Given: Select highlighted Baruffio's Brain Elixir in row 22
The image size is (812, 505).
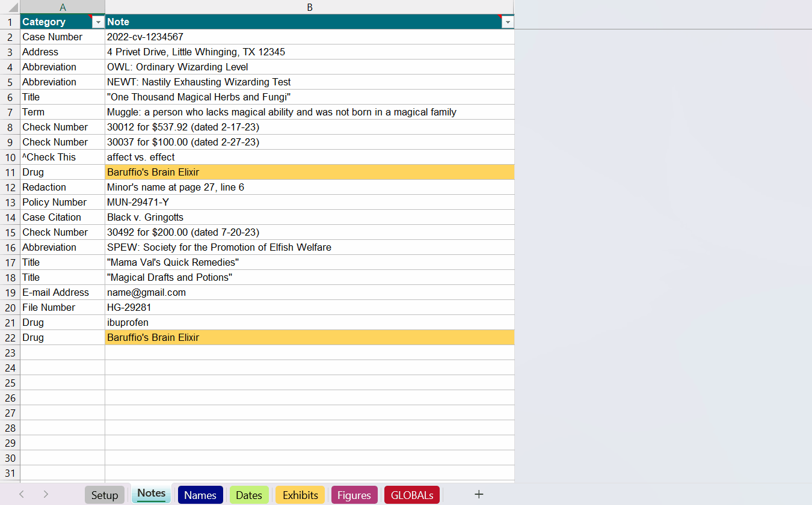Looking at the screenshot, I should [x=310, y=337].
